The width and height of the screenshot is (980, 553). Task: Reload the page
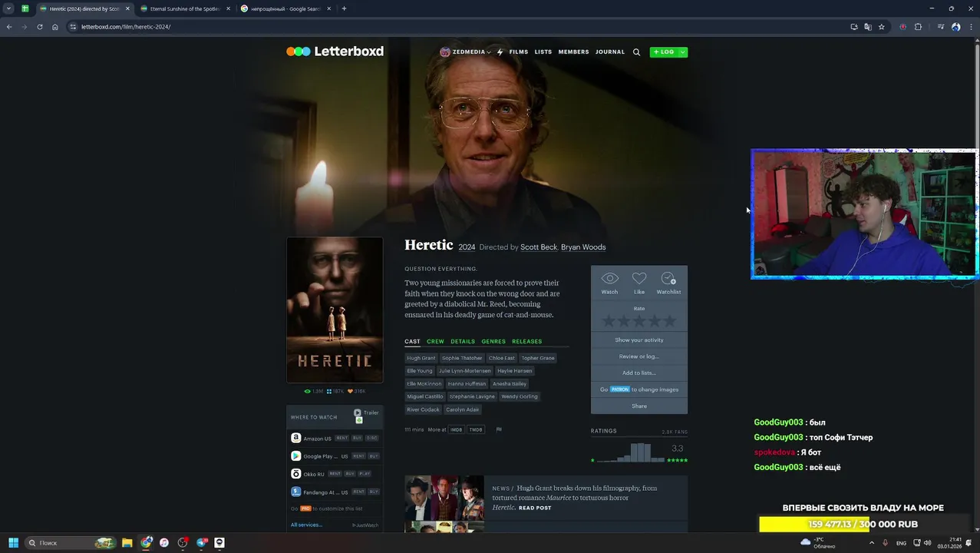(x=40, y=27)
